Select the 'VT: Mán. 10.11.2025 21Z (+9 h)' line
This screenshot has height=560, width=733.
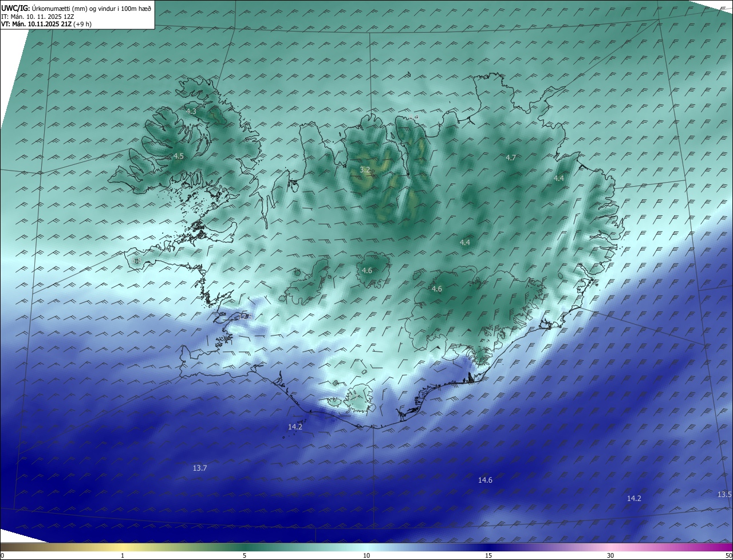pyautogui.click(x=46, y=24)
